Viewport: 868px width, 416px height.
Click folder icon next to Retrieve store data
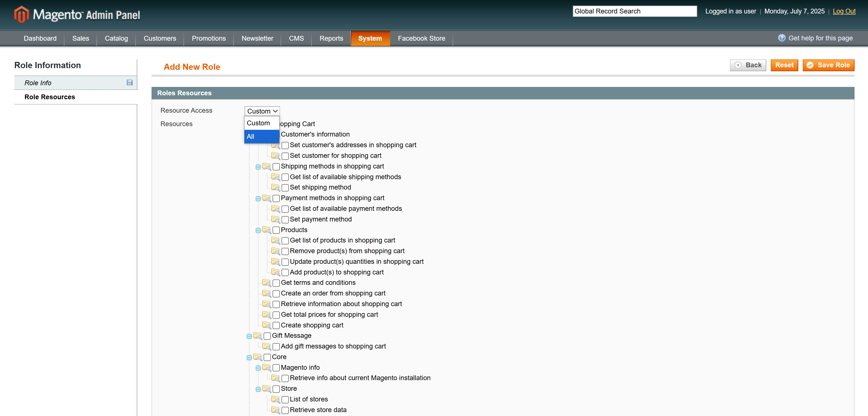(x=276, y=410)
